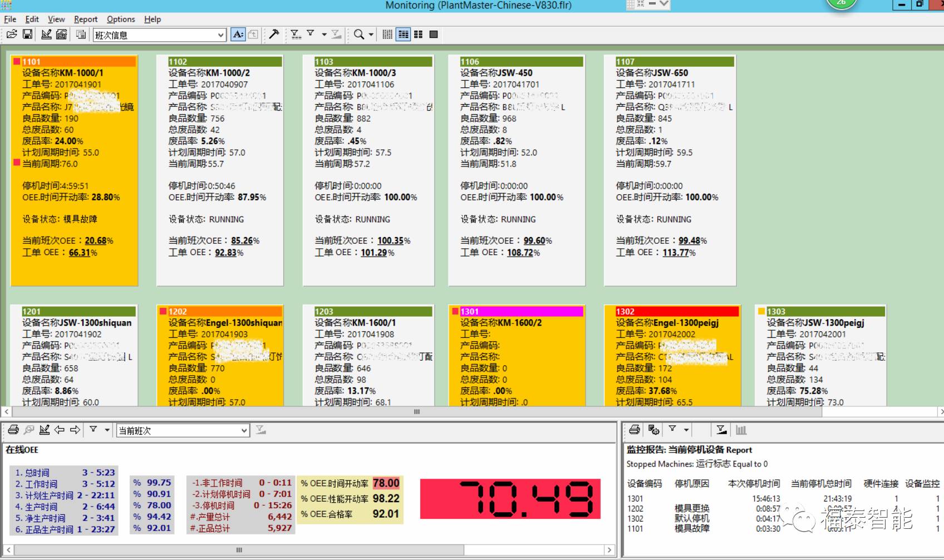944x560 pixels.
Task: Open the Options menu
Action: coord(121,19)
